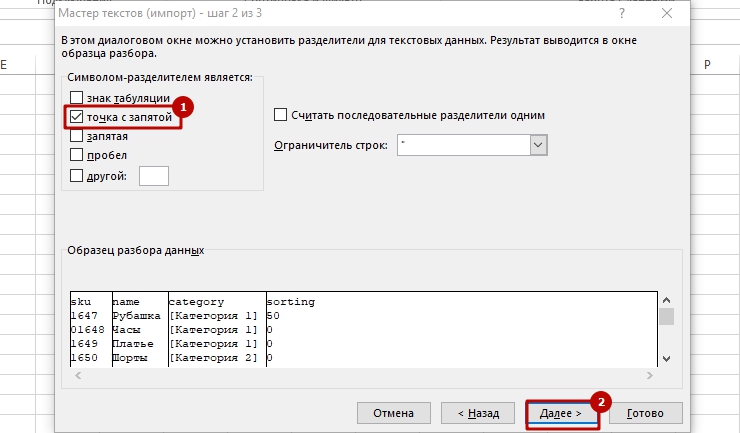Tick the 'запятая' delimiter checkbox
Screen dimensions: 740x433
click(77, 136)
